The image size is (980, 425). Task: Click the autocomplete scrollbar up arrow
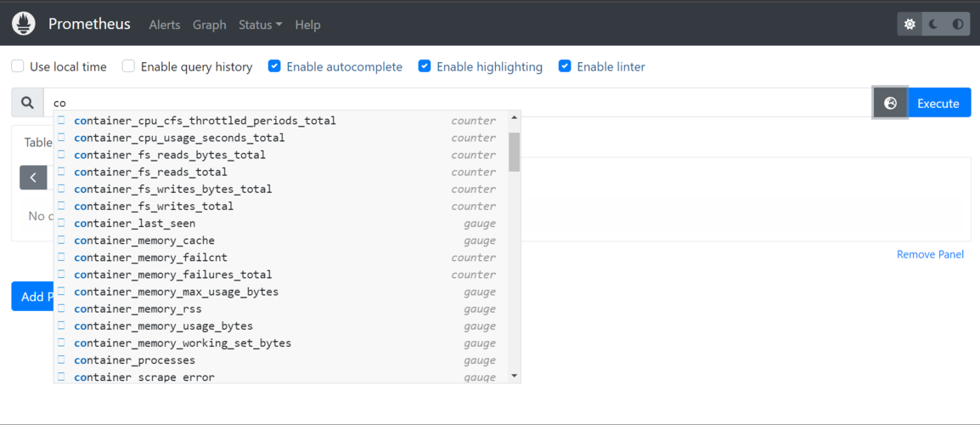pyautogui.click(x=514, y=117)
